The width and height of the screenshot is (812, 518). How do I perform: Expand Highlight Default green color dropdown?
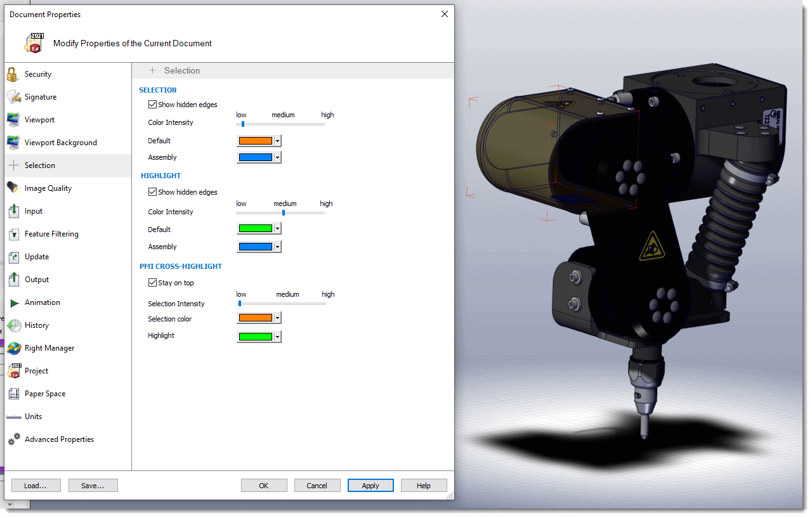[x=278, y=229]
